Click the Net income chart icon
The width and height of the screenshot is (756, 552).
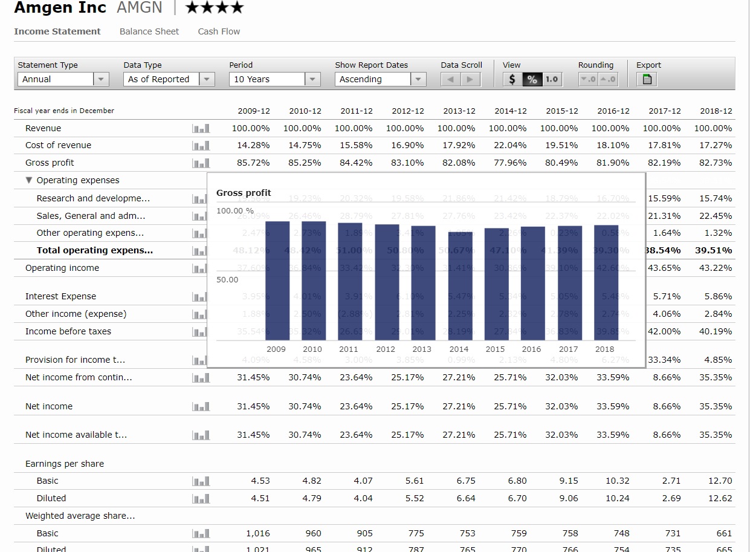tap(201, 407)
